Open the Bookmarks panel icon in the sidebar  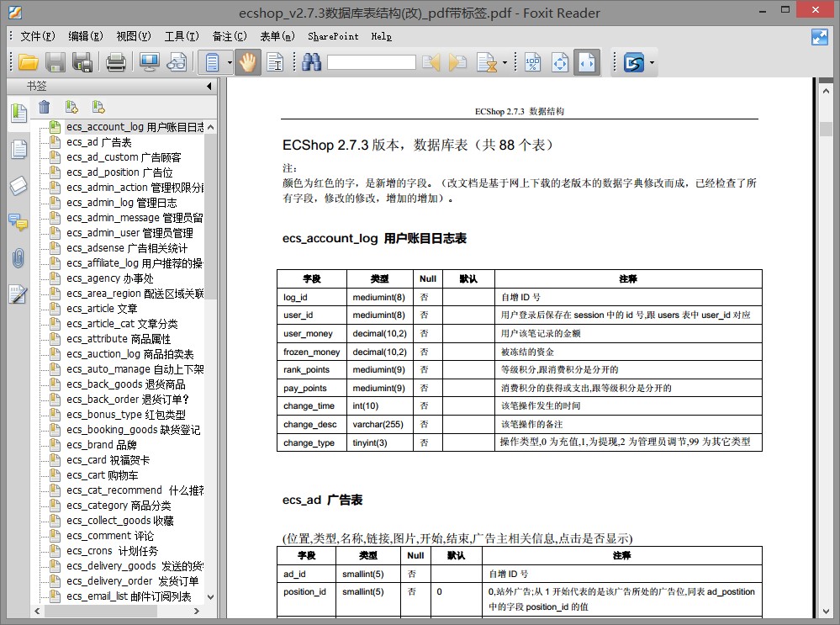[19, 113]
